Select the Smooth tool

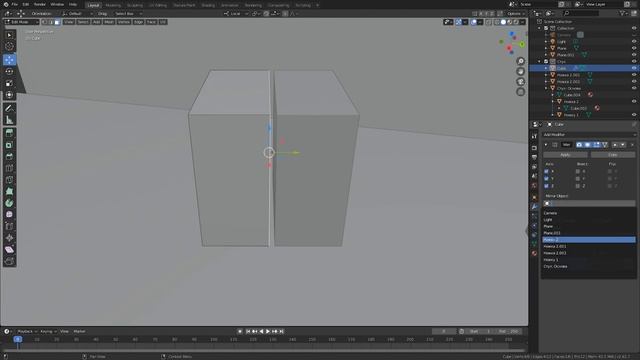coord(9,215)
